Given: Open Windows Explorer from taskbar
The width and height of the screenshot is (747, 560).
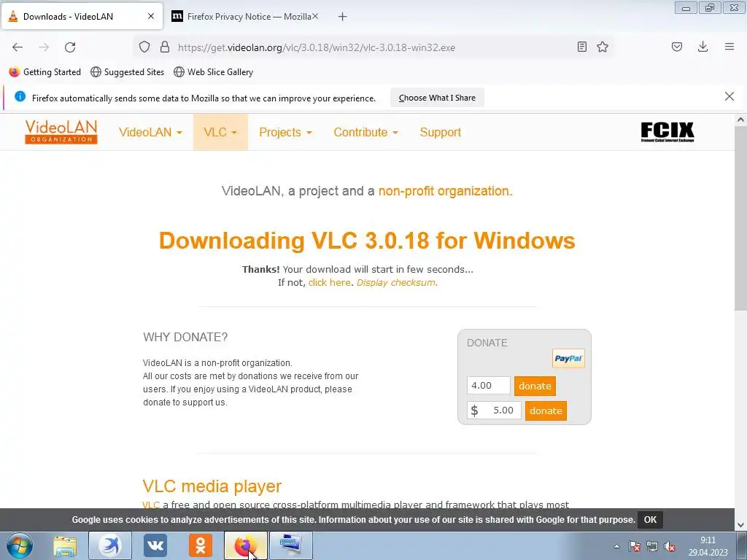Looking at the screenshot, I should tap(65, 546).
